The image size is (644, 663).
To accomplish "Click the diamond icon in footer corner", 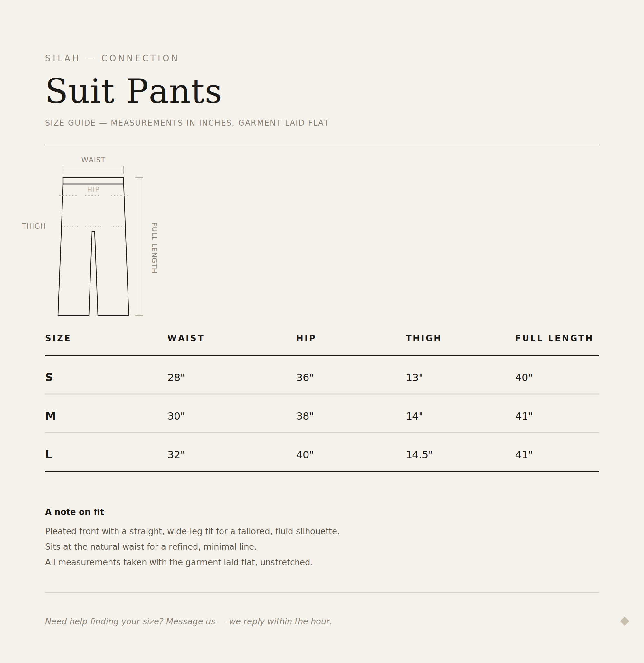I will point(624,621).
